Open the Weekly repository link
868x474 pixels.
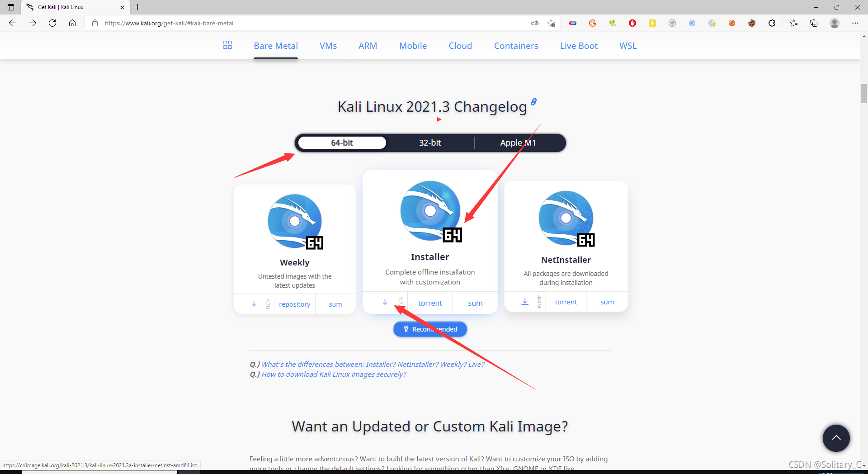tap(295, 304)
